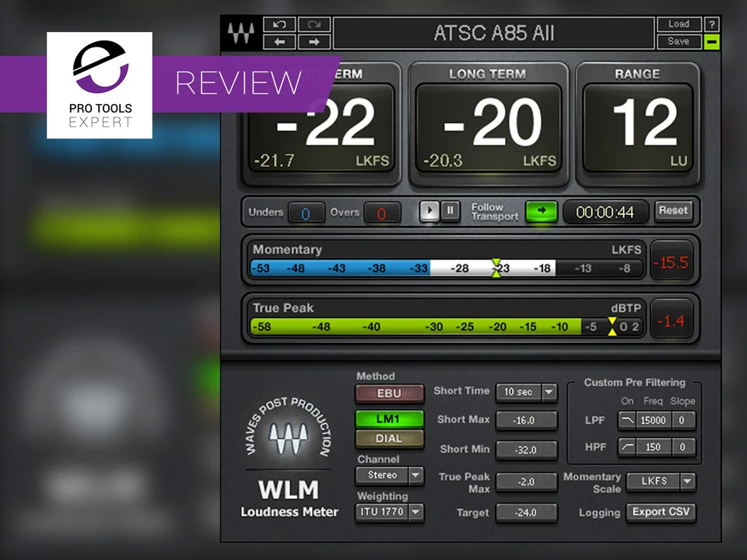Pause metering with the pause button
The image size is (747, 560).
click(451, 211)
